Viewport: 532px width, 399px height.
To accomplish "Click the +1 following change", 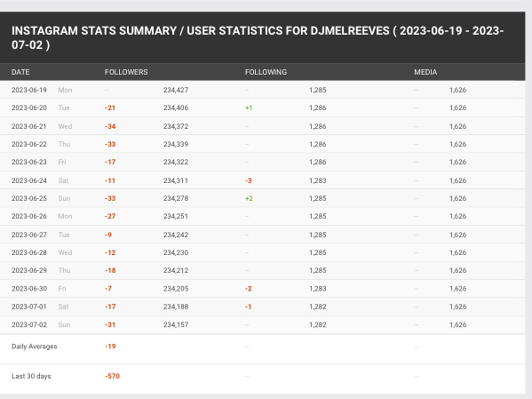I will click(x=249, y=108).
